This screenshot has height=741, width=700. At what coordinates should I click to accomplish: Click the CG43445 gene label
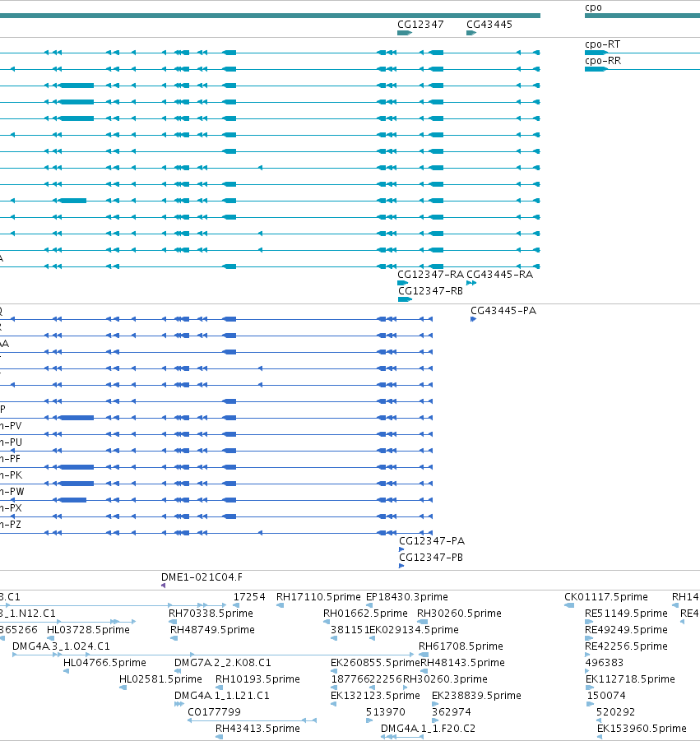tap(489, 25)
